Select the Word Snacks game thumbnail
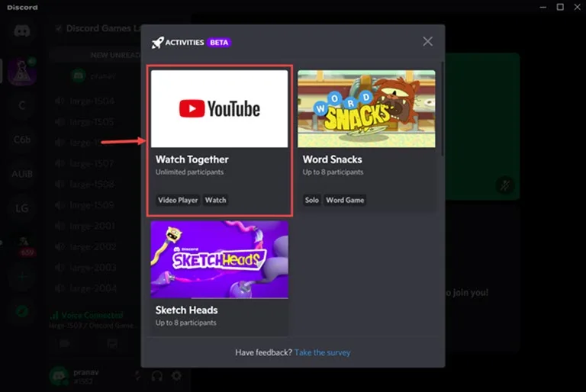The height and width of the screenshot is (392, 586). (x=366, y=108)
